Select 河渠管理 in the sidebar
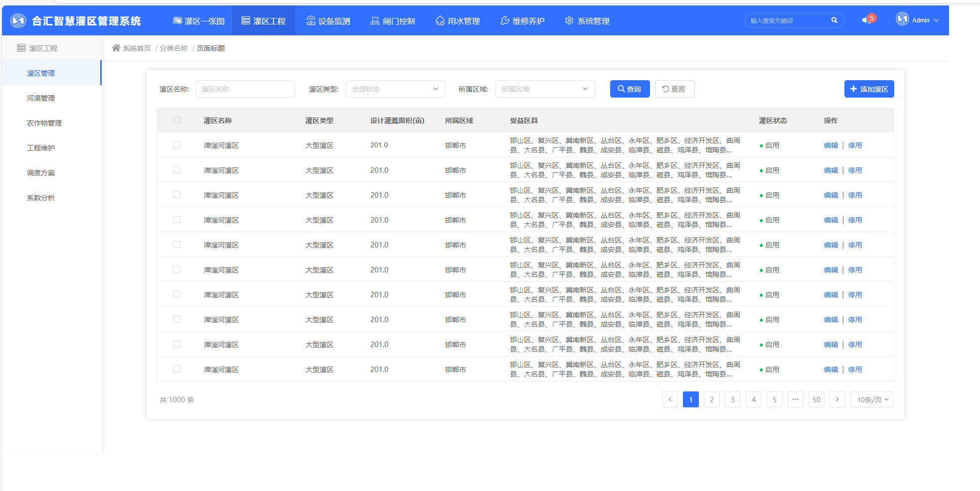This screenshot has height=491, width=980. pos(41,98)
